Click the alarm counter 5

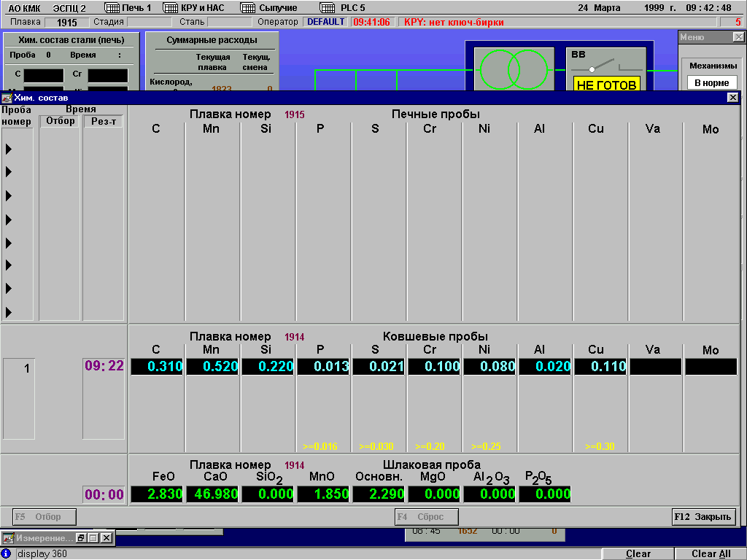pos(731,22)
